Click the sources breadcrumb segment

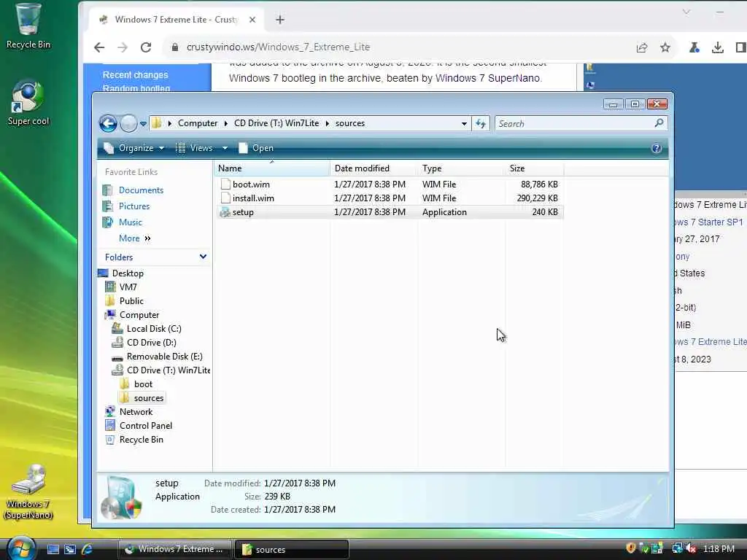tap(350, 123)
